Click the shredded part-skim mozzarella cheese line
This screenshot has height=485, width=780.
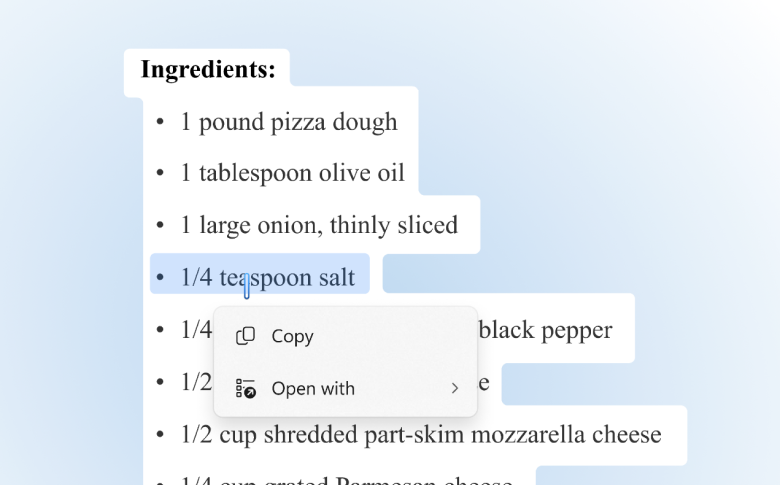(420, 434)
